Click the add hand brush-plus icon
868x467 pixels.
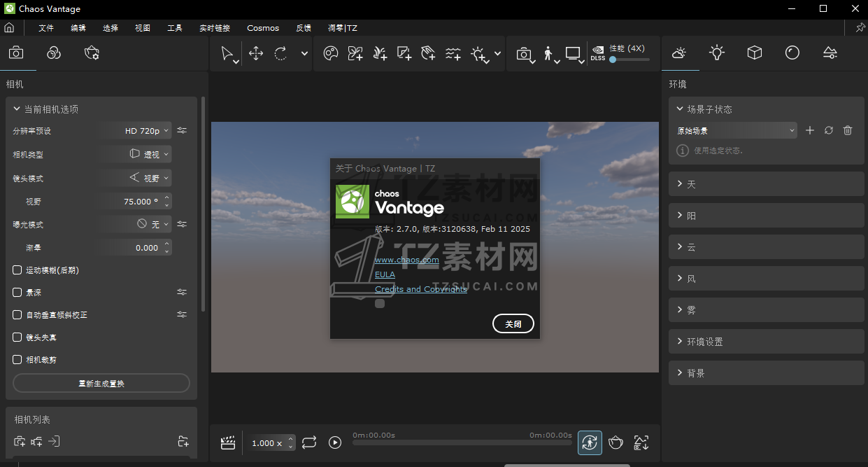pos(429,53)
